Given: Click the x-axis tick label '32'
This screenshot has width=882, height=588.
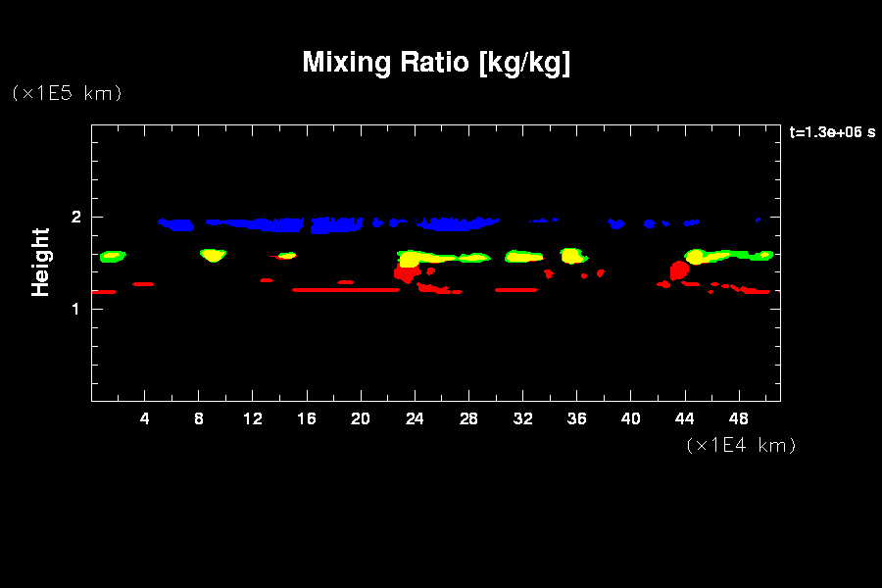Looking at the screenshot, I should [x=522, y=418].
